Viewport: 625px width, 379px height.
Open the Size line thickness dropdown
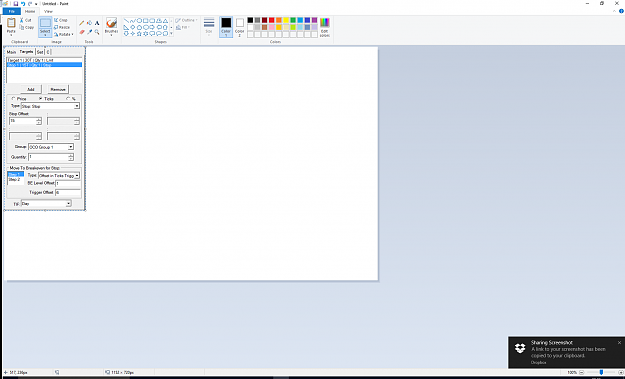point(209,26)
